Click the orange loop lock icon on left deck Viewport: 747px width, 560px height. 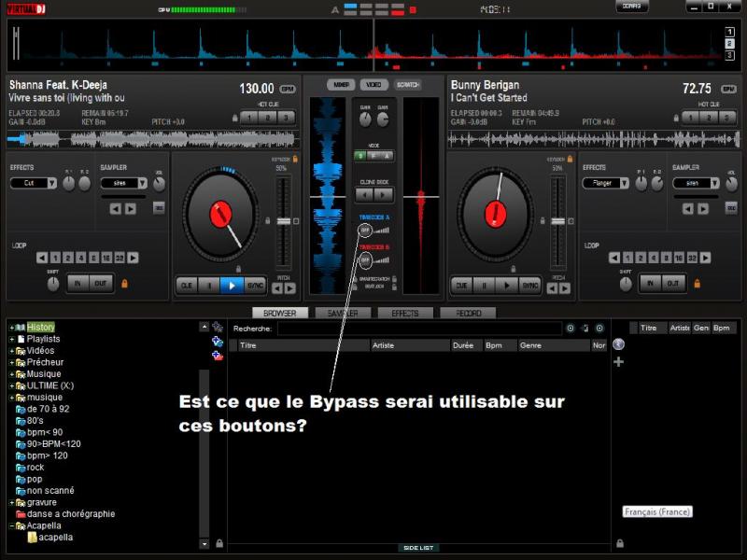123,283
